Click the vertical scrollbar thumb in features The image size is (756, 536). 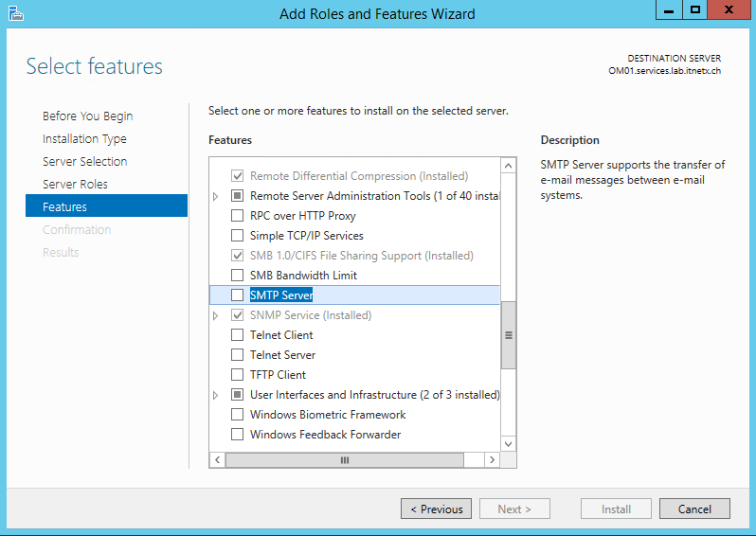(x=508, y=335)
